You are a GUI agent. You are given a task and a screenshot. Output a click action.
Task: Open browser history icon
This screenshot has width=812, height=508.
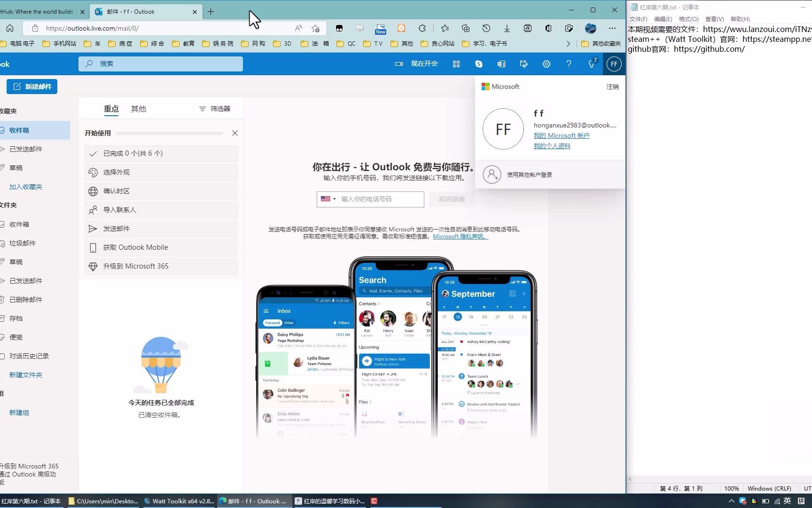coord(486,28)
